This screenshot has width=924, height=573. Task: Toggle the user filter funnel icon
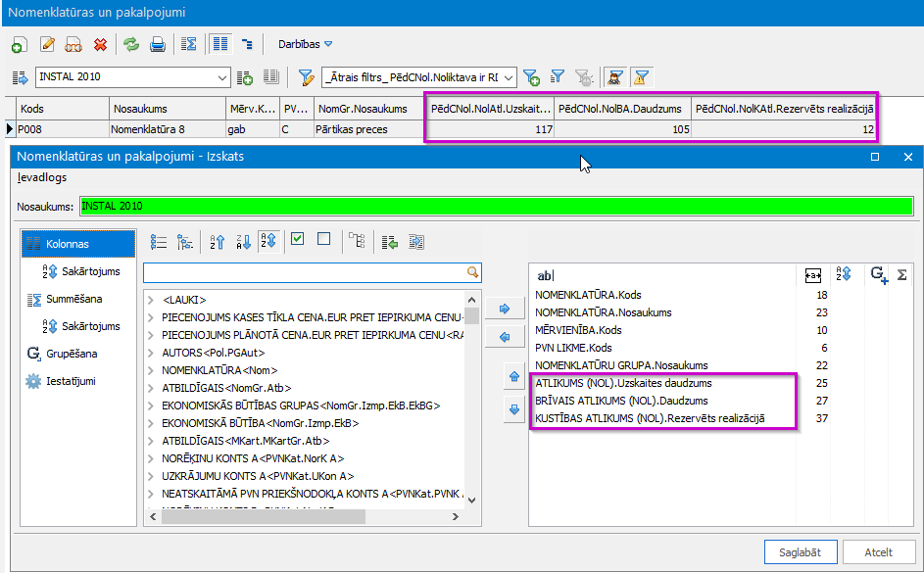pos(615,77)
